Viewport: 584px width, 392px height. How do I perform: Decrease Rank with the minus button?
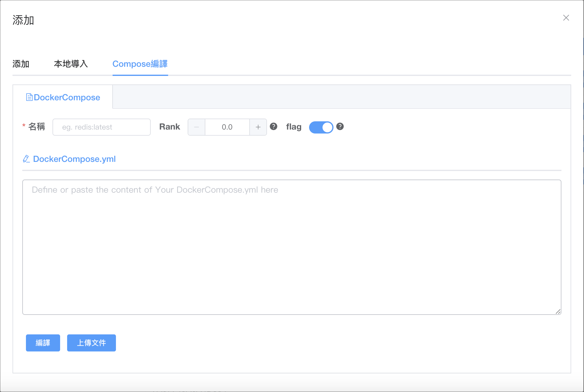tap(196, 127)
